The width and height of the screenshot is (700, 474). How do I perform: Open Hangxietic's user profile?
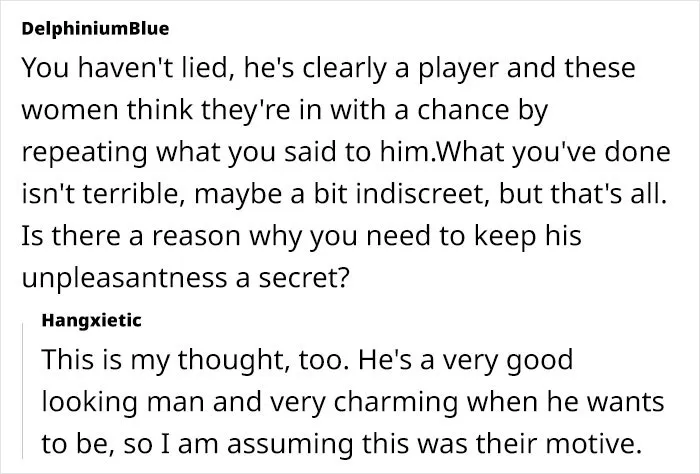pos(92,320)
